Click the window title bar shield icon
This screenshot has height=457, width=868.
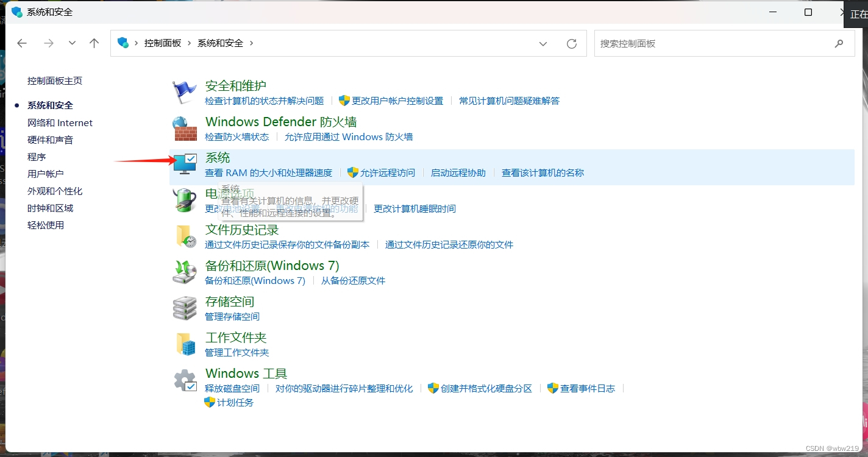click(17, 12)
